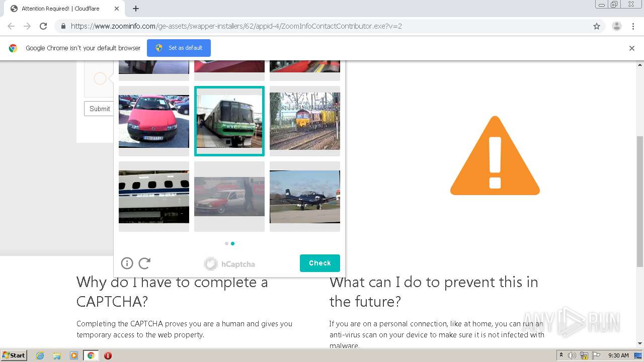Open the Chrome profile avatar menu
644x362 pixels.
[616, 26]
